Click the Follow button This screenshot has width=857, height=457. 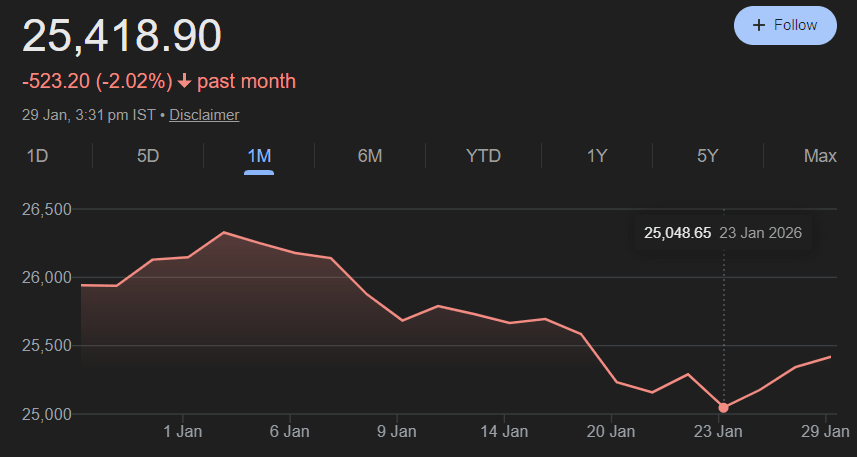785,25
